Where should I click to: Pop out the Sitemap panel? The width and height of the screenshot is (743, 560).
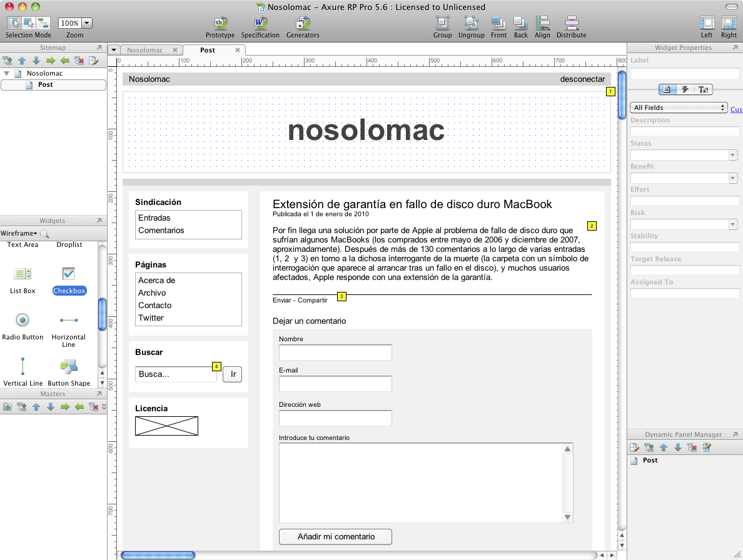(x=99, y=47)
